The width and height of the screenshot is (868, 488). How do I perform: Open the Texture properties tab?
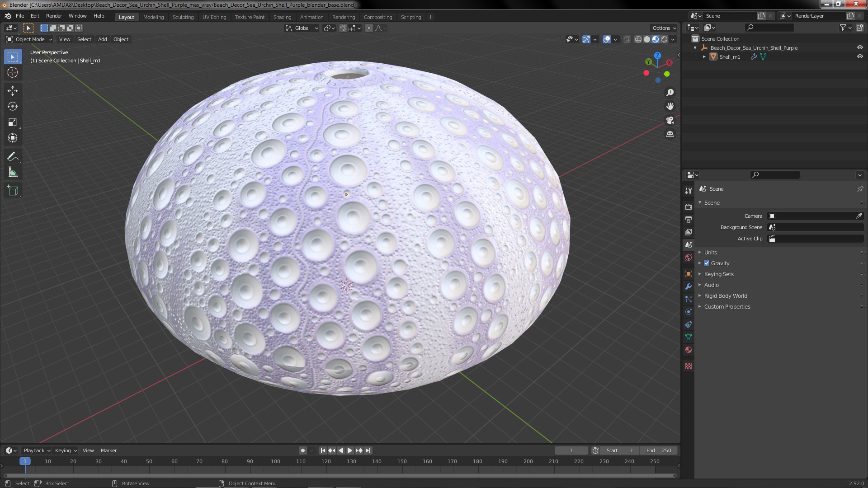689,366
